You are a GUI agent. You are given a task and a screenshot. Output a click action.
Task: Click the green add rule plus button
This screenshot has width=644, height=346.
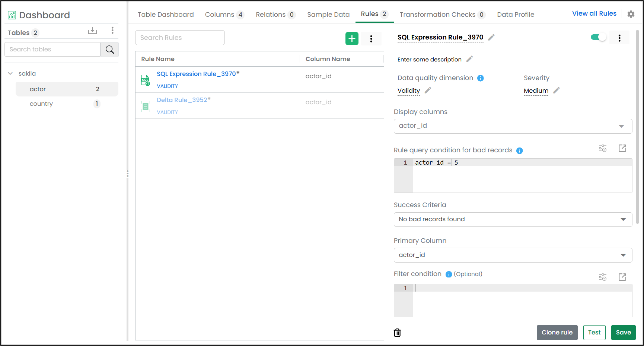(x=352, y=39)
